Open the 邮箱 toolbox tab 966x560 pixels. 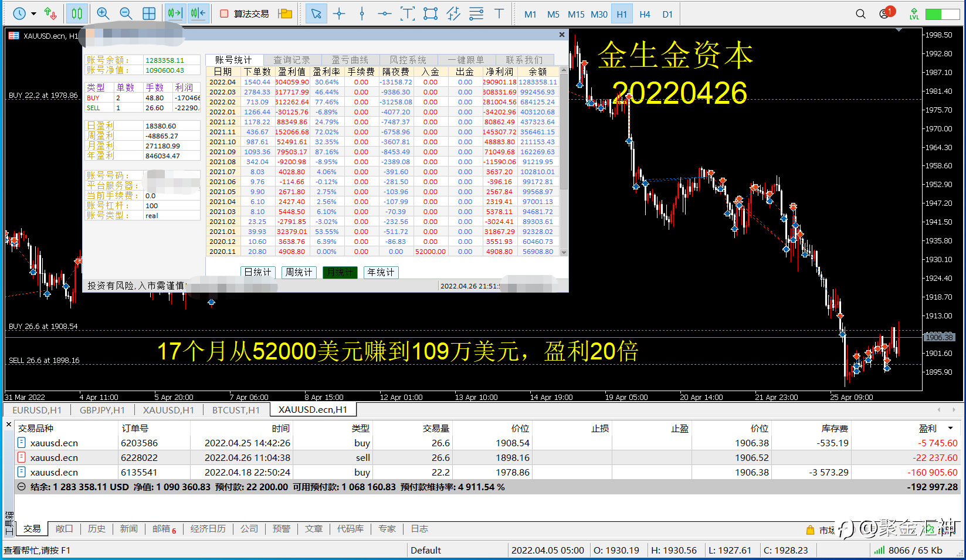point(164,529)
